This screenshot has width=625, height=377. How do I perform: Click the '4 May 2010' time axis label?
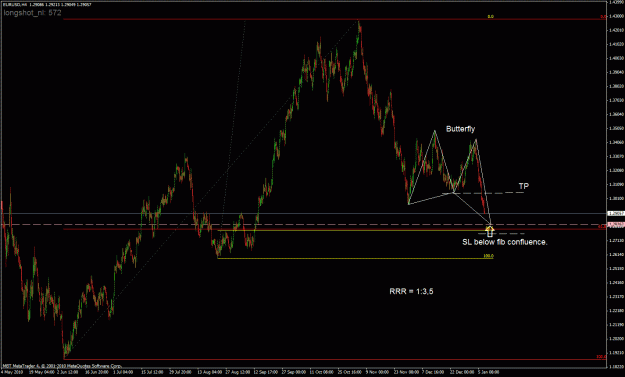(x=12, y=372)
